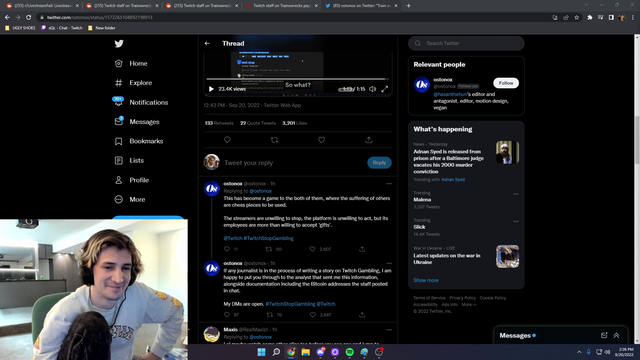Screen dimensions: 640x360
Task: Like the first ostonox reply
Action: click(x=312, y=249)
